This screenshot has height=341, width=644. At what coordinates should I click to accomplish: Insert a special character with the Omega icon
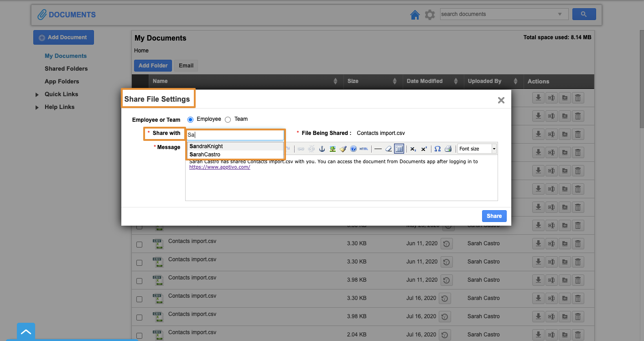click(437, 149)
